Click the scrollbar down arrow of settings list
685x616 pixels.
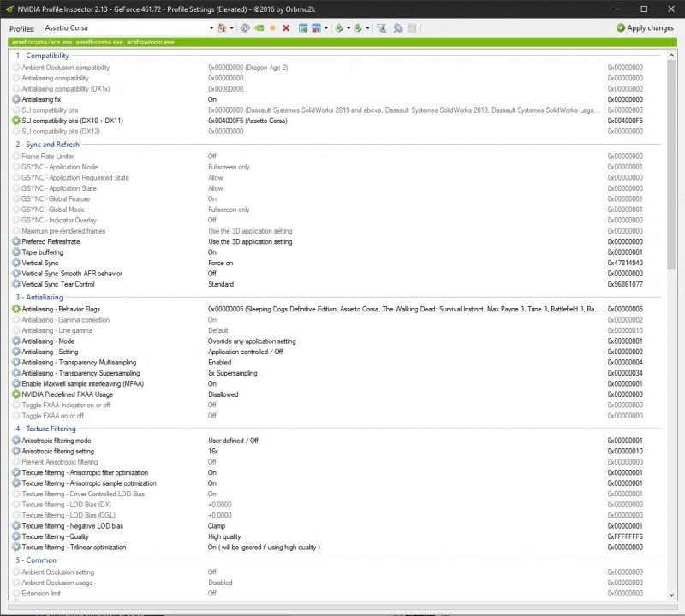point(671,595)
